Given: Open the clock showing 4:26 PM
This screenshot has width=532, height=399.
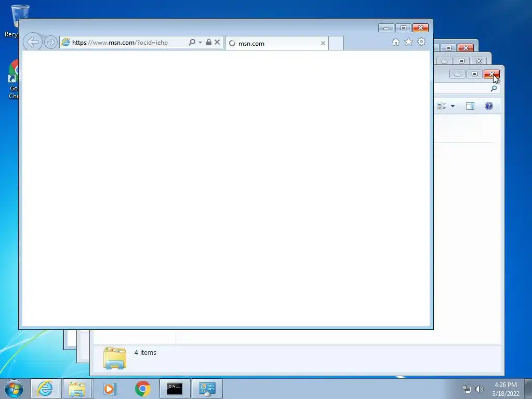Looking at the screenshot, I should coord(506,389).
